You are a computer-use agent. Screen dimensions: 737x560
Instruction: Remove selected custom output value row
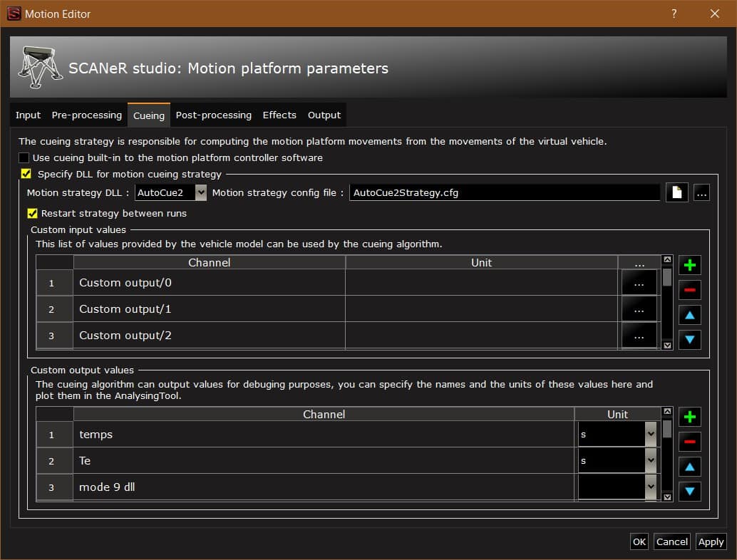click(689, 442)
